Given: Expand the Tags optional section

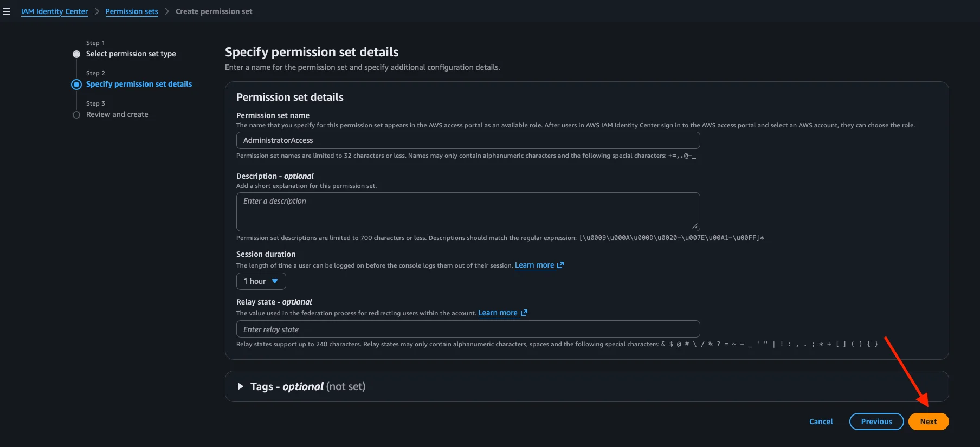Looking at the screenshot, I should [240, 386].
